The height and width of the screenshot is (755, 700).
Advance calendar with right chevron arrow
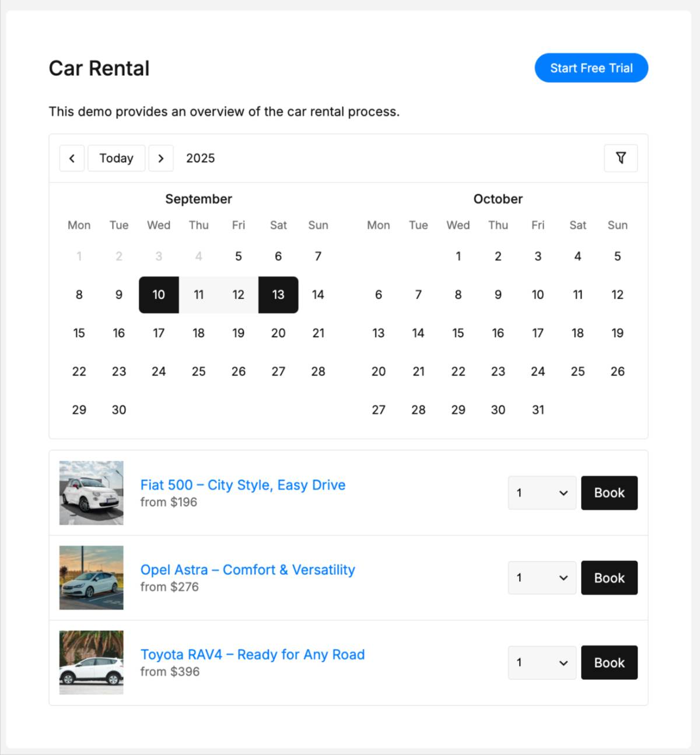(161, 158)
